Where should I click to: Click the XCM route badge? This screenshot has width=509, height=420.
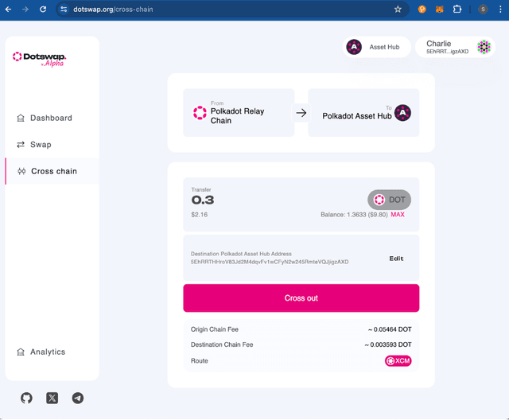(x=398, y=360)
